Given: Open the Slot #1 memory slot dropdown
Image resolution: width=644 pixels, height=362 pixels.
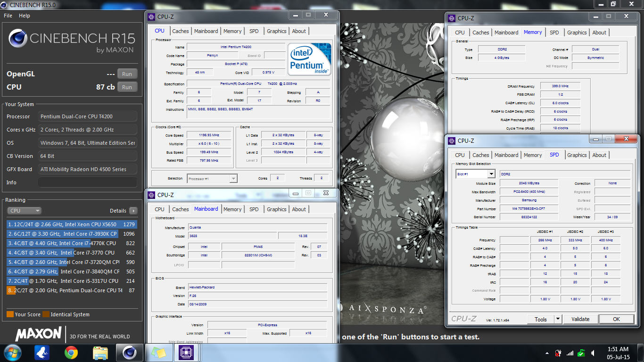Looking at the screenshot, I should coord(476,174).
